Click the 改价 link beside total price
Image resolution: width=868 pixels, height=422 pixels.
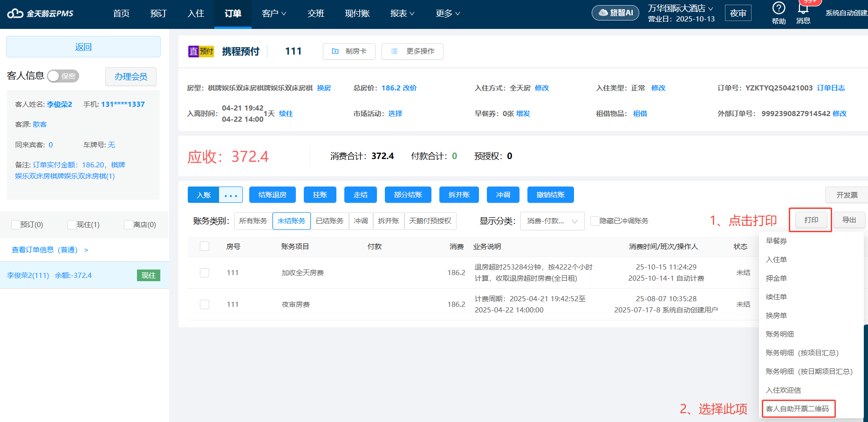[x=410, y=88]
